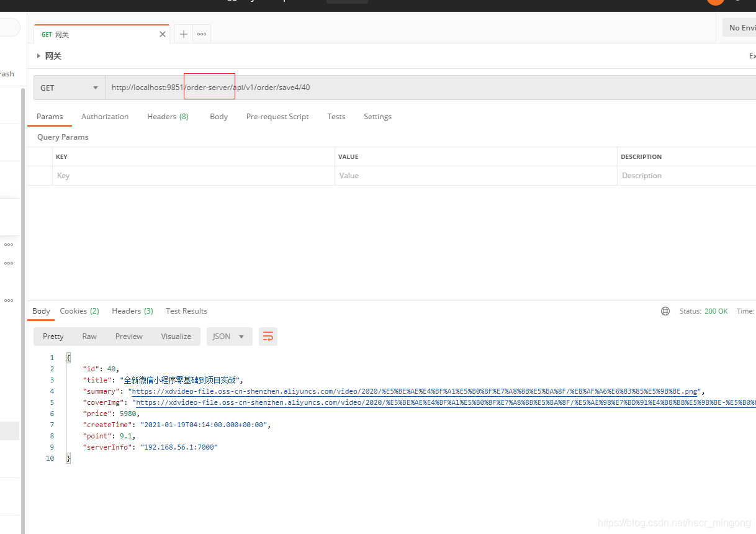
Task: Click the request URL input field
Action: coord(431,88)
